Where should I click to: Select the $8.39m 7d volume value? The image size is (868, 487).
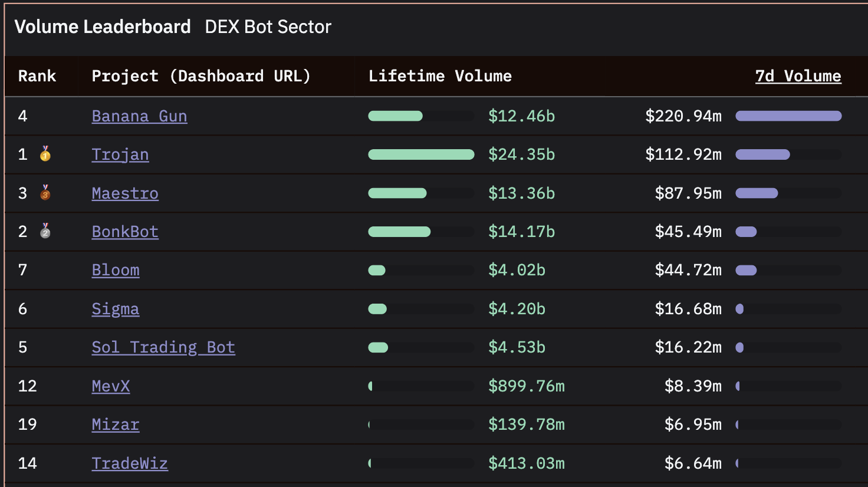click(693, 386)
